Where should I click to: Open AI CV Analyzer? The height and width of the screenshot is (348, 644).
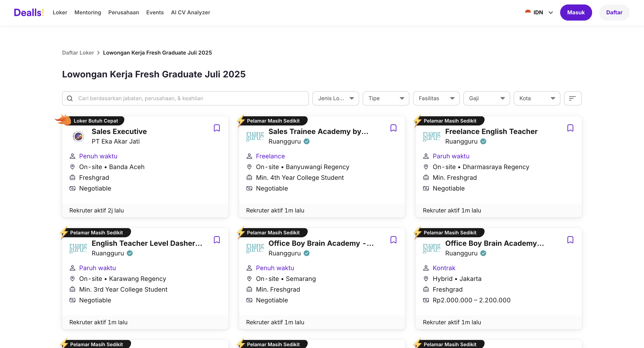click(x=191, y=13)
